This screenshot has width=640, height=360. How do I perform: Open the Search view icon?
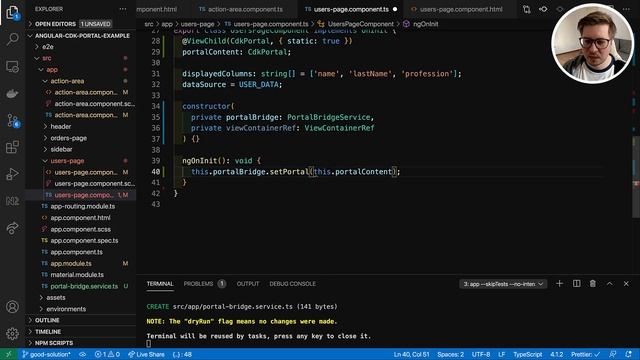pos(12,39)
